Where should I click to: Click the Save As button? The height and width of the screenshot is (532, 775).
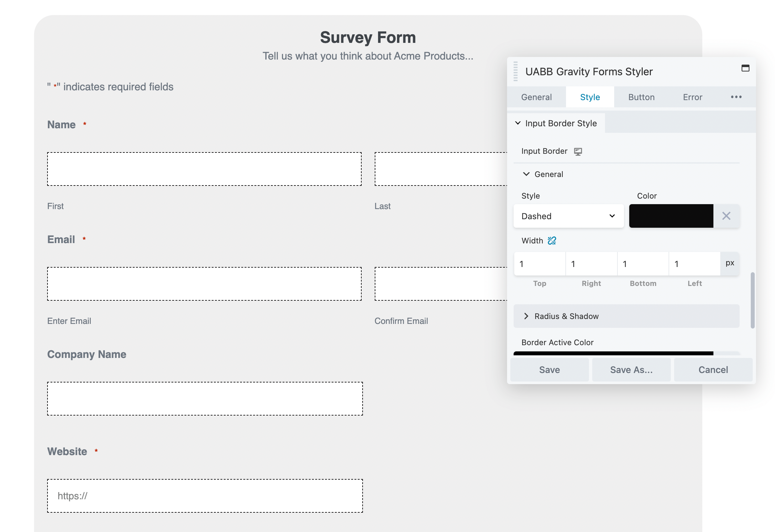pos(631,369)
